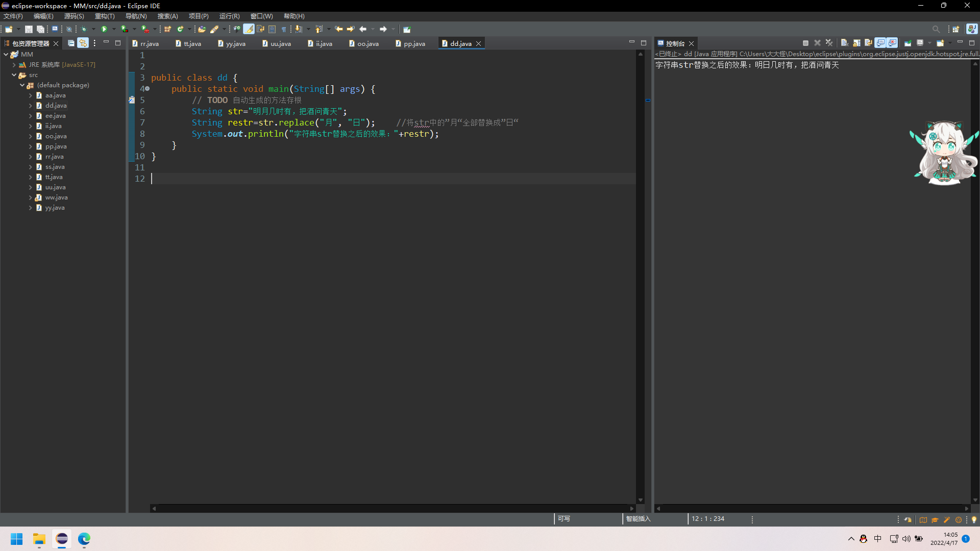Collapse the src folder in package explorer

click(15, 75)
